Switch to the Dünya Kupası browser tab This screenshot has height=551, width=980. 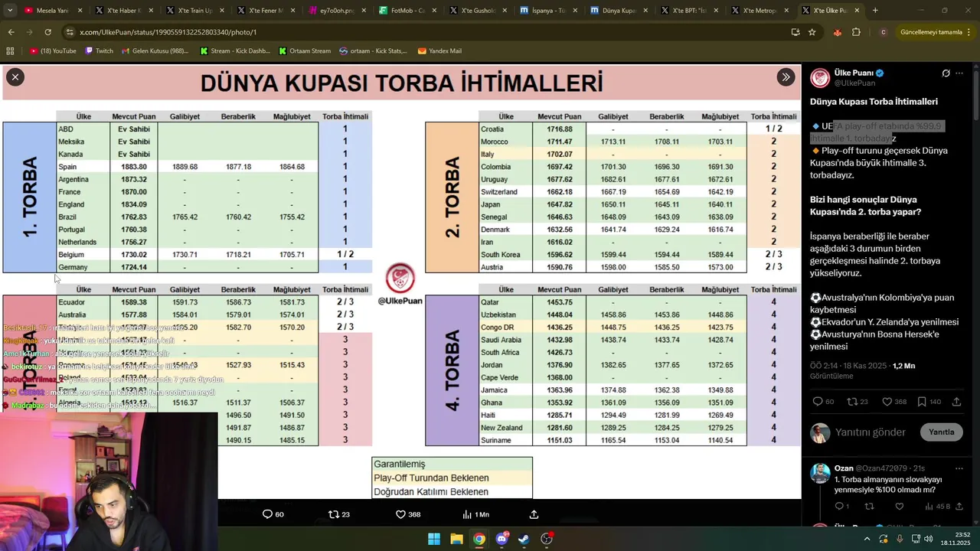click(x=619, y=11)
